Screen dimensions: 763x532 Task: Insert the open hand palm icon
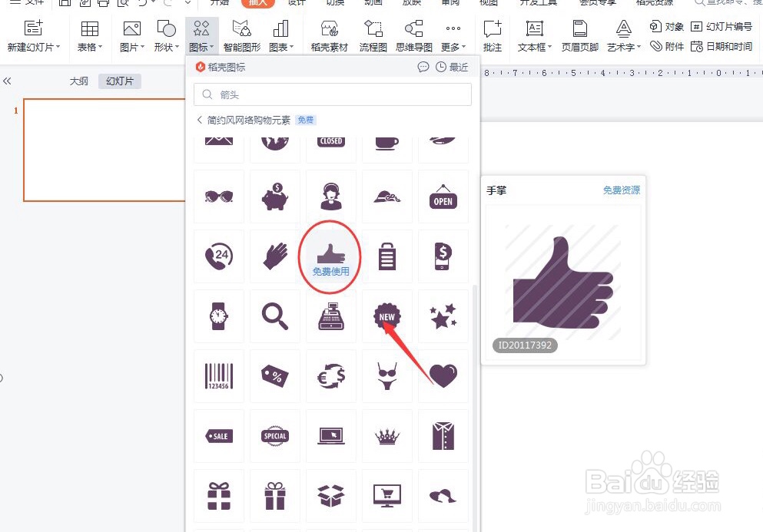point(275,256)
